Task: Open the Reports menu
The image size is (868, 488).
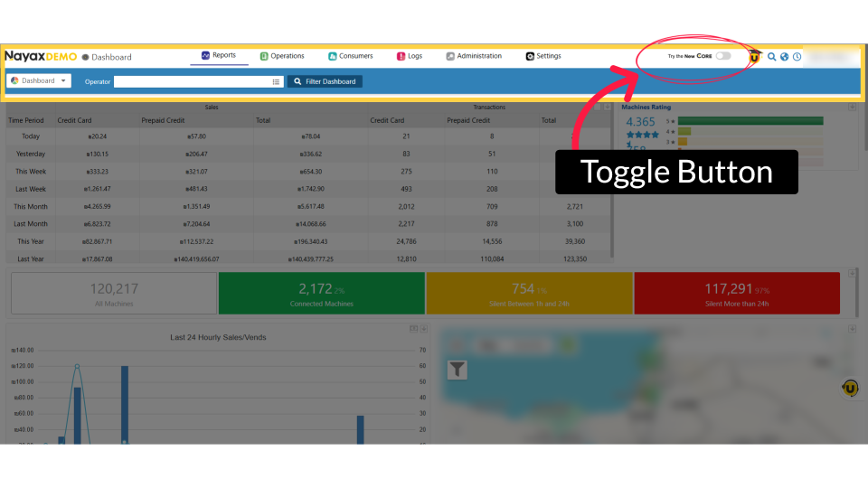Action: 218,56
